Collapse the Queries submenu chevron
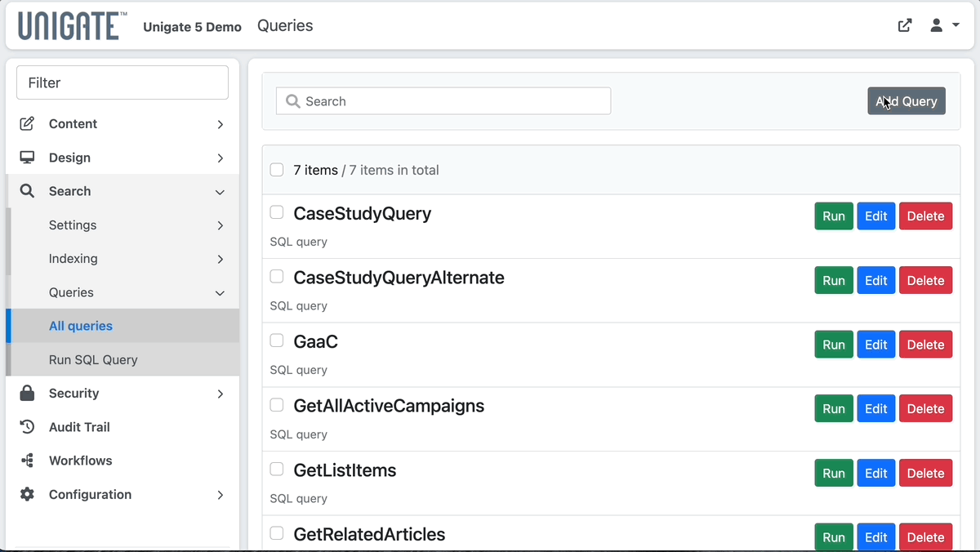Image resolution: width=980 pixels, height=552 pixels. (x=220, y=292)
